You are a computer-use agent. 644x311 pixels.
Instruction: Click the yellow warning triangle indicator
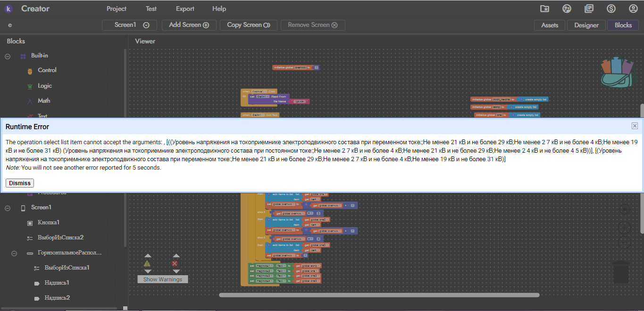(147, 263)
